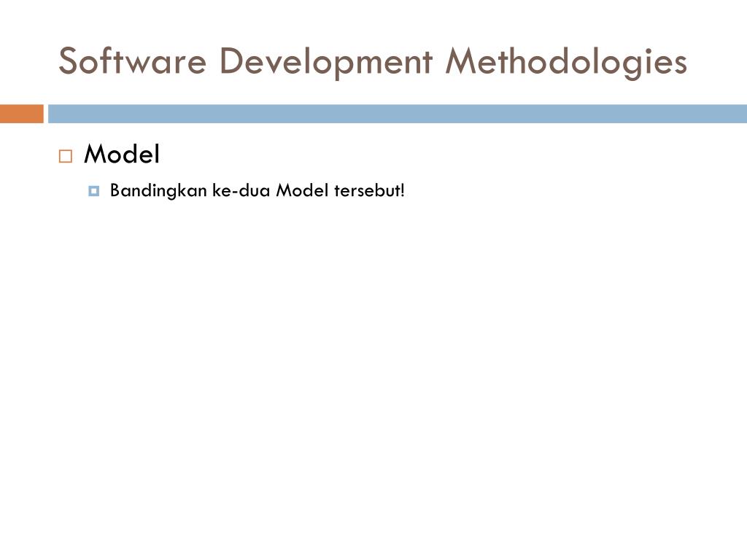Select the "Model" bullet heading text
Image resolution: width=747 pixels, height=560 pixels.
(122, 154)
